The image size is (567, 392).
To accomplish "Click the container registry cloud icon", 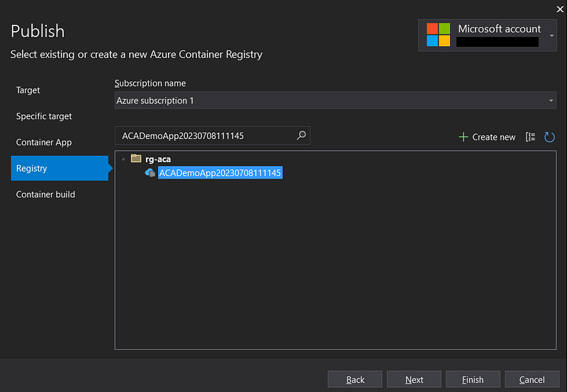I will [x=150, y=173].
